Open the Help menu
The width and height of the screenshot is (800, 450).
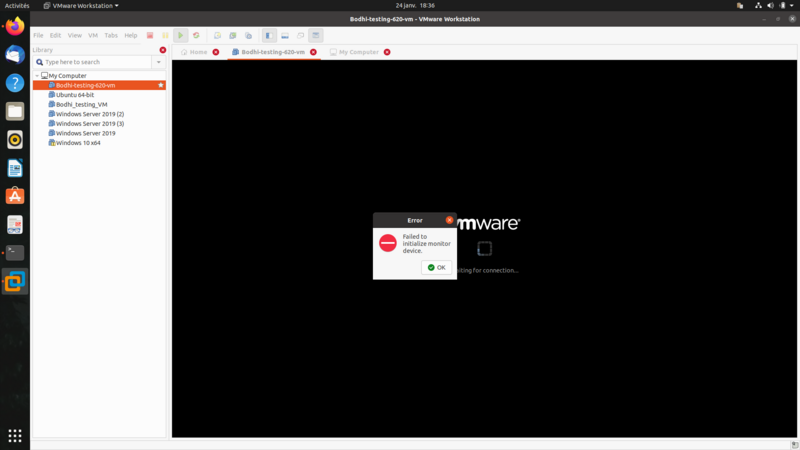[131, 35]
